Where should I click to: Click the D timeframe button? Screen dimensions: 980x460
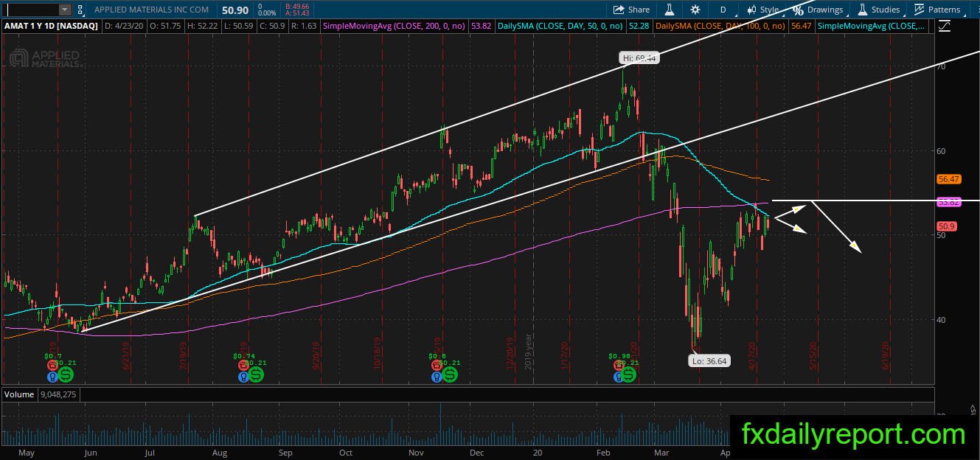click(x=723, y=10)
